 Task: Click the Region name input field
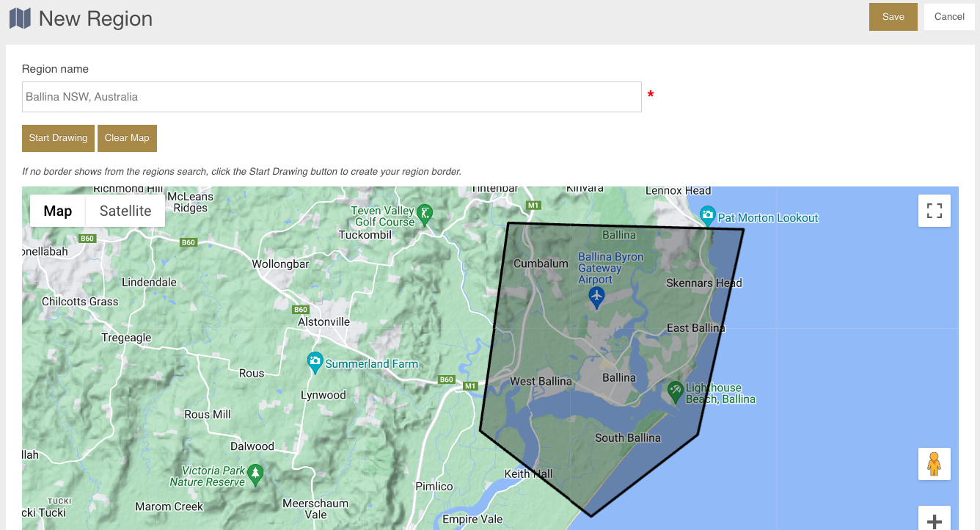pyautogui.click(x=332, y=97)
